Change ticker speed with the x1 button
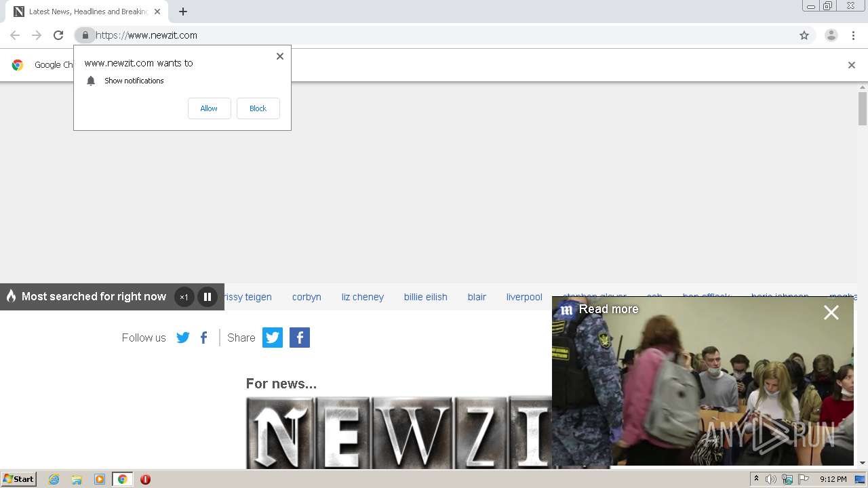The image size is (868, 488). (184, 297)
